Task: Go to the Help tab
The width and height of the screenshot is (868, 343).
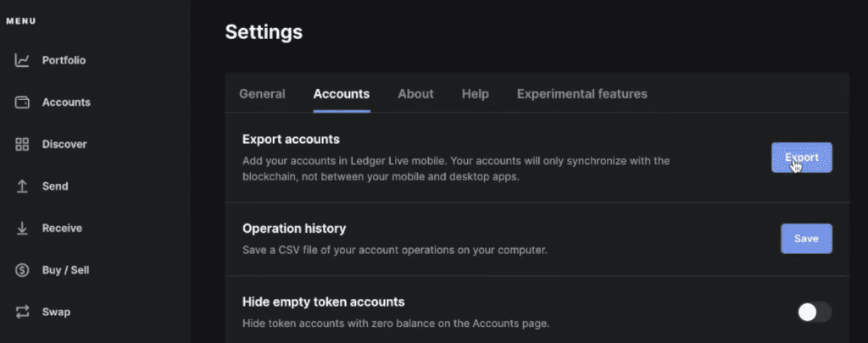Action: coord(475,94)
